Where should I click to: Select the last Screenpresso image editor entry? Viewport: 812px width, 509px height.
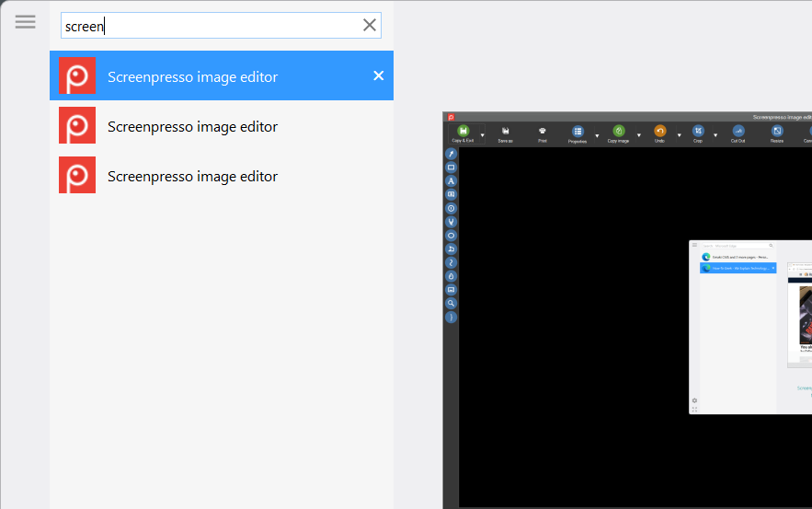click(x=221, y=175)
